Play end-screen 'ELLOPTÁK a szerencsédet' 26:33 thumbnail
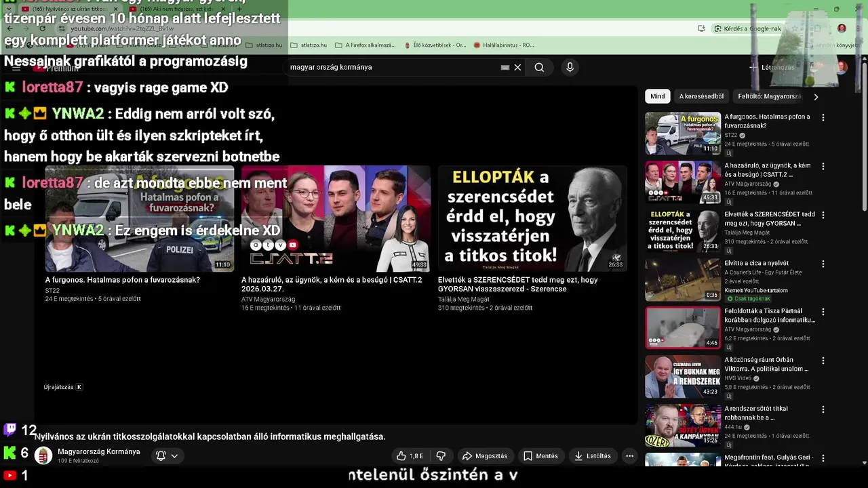Image resolution: width=868 pixels, height=488 pixels. (532, 218)
